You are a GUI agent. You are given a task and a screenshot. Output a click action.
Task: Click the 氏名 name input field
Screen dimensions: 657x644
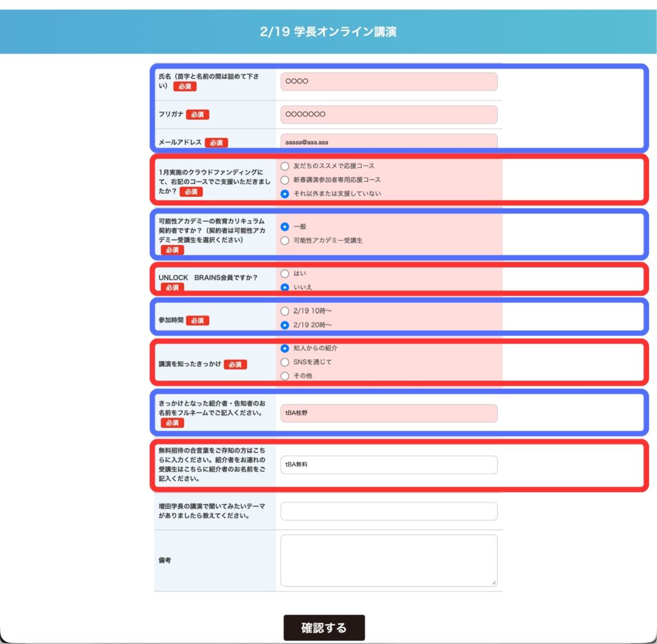388,81
